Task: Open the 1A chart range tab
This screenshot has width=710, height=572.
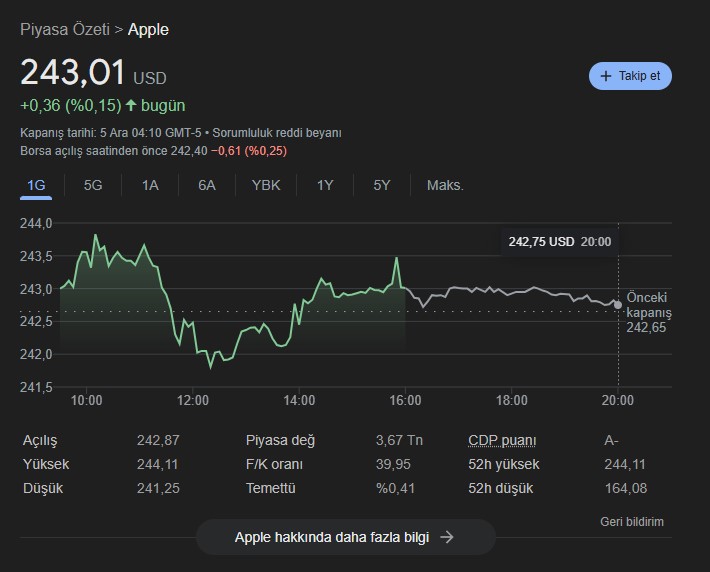Action: tap(150, 185)
